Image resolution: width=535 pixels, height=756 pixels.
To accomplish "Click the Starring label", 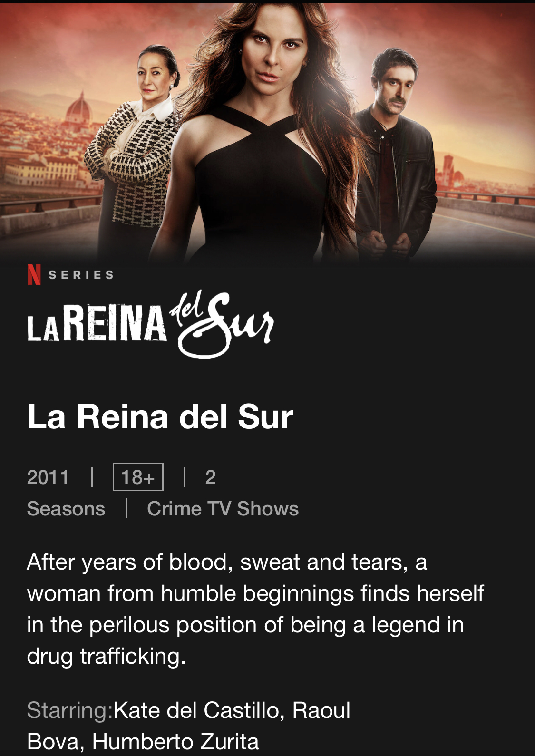I will (x=70, y=710).
